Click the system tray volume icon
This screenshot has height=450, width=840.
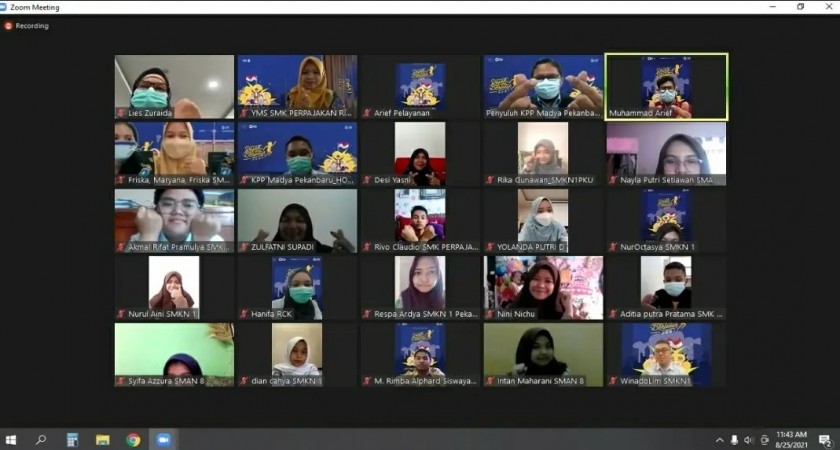point(749,440)
